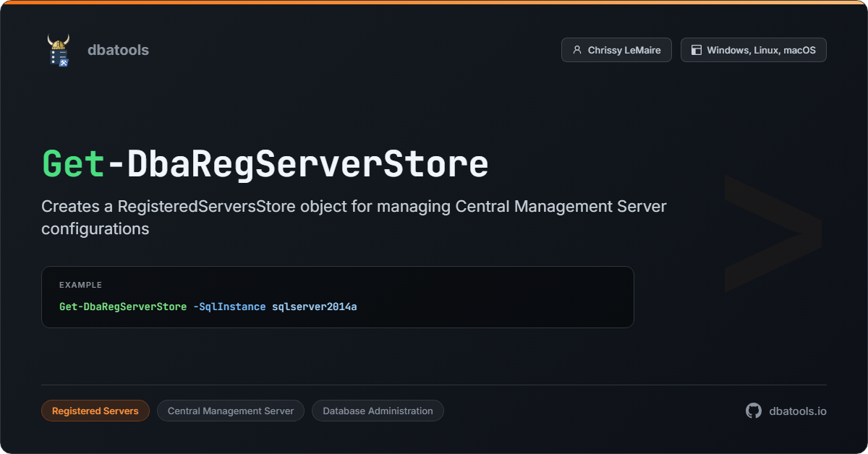Image resolution: width=868 pixels, height=454 pixels.
Task: Click the Get-DbaRegServerStore title heading
Action: tap(265, 164)
